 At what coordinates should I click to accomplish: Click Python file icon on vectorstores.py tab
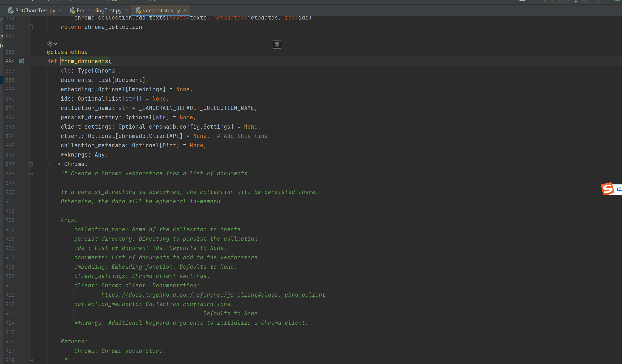[138, 10]
